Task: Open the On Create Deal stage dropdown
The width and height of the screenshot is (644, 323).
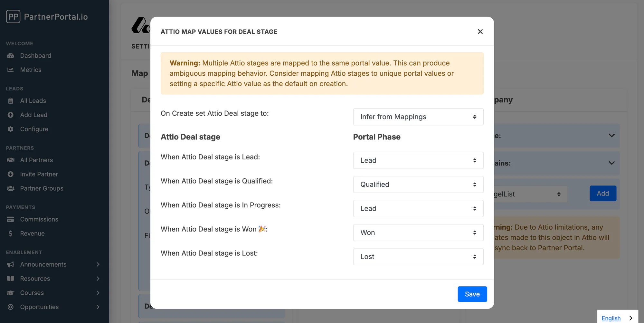Action: [418, 117]
